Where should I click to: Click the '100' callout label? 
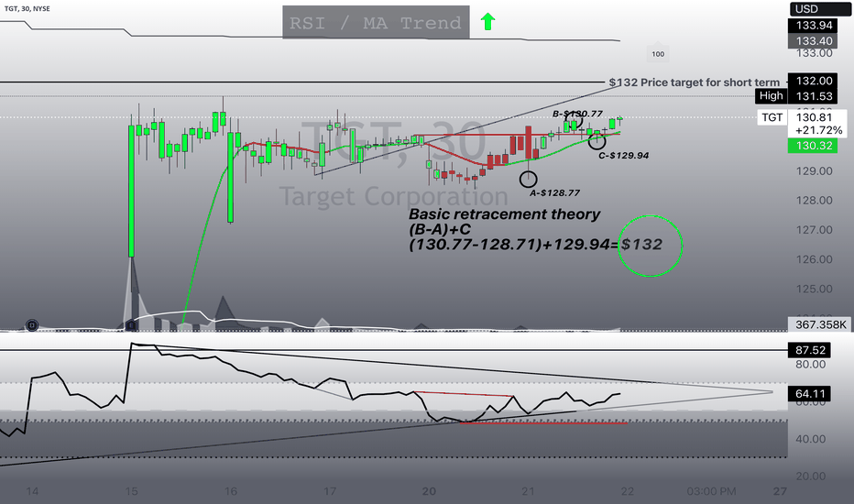[x=658, y=53]
